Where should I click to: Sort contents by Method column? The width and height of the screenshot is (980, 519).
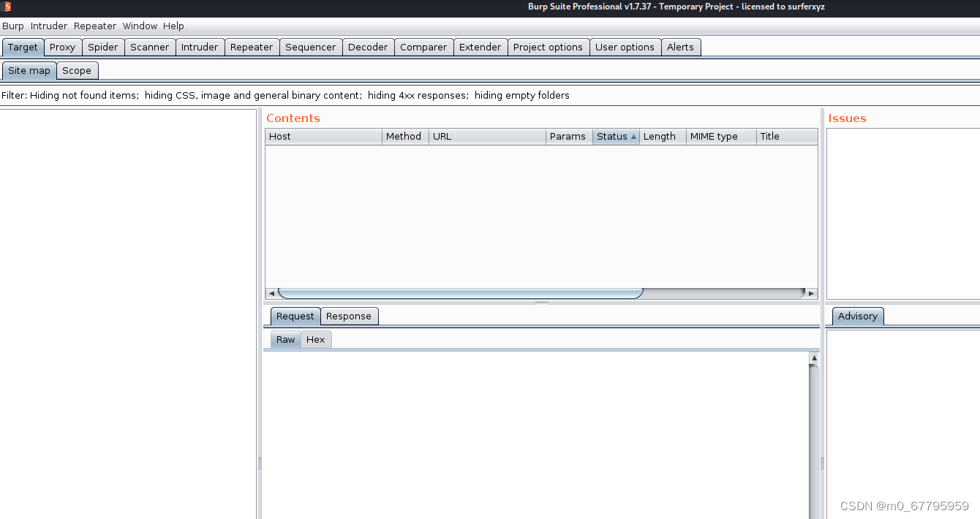click(405, 136)
